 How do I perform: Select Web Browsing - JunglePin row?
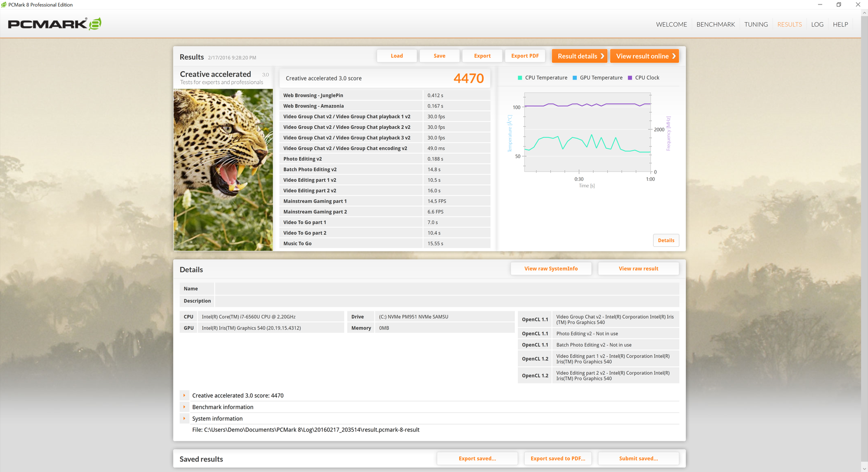coord(385,95)
